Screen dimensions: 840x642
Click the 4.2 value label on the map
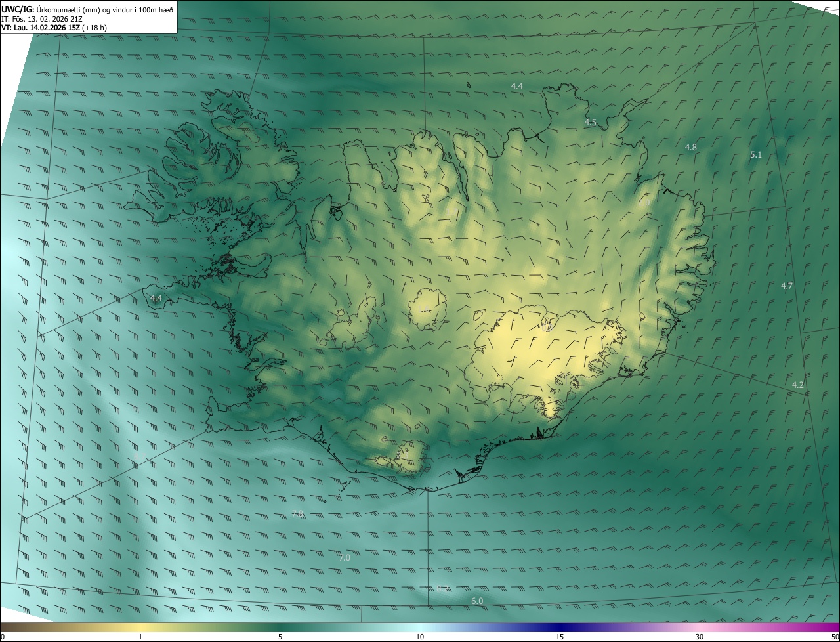pos(798,385)
